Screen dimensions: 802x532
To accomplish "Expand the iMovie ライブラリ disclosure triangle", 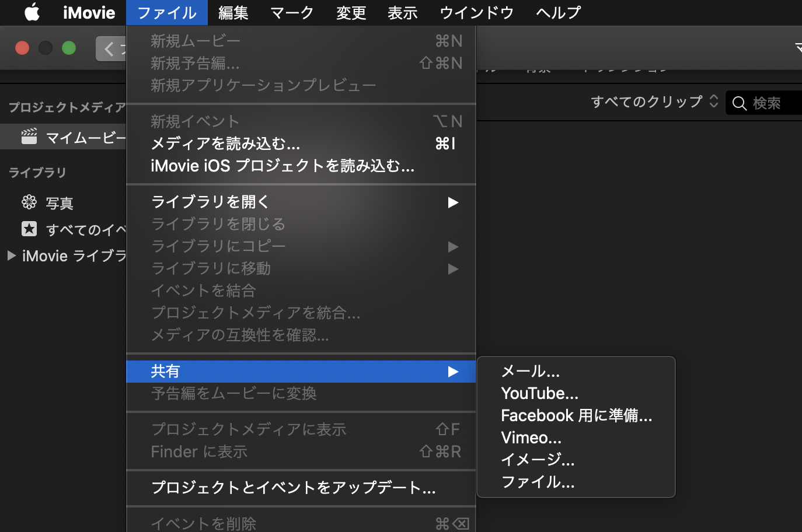I will [11, 256].
